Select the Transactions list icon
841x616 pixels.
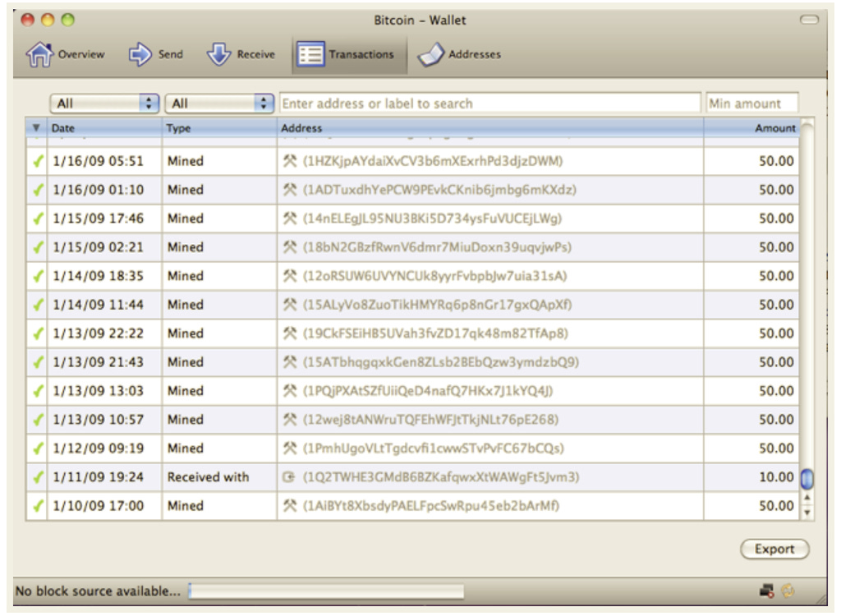pos(310,55)
